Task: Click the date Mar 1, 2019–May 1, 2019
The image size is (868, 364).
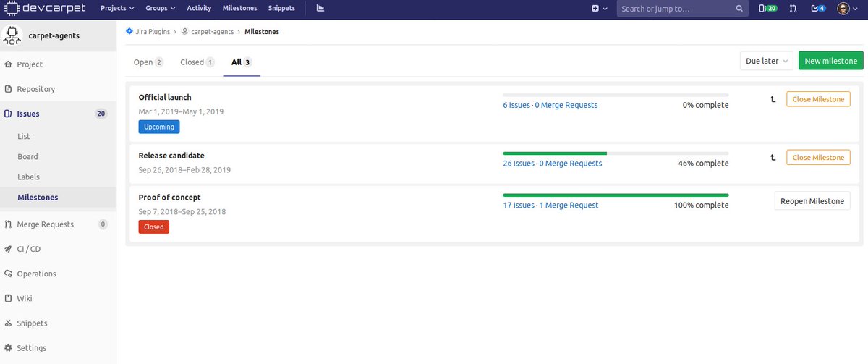Action: coord(182,111)
